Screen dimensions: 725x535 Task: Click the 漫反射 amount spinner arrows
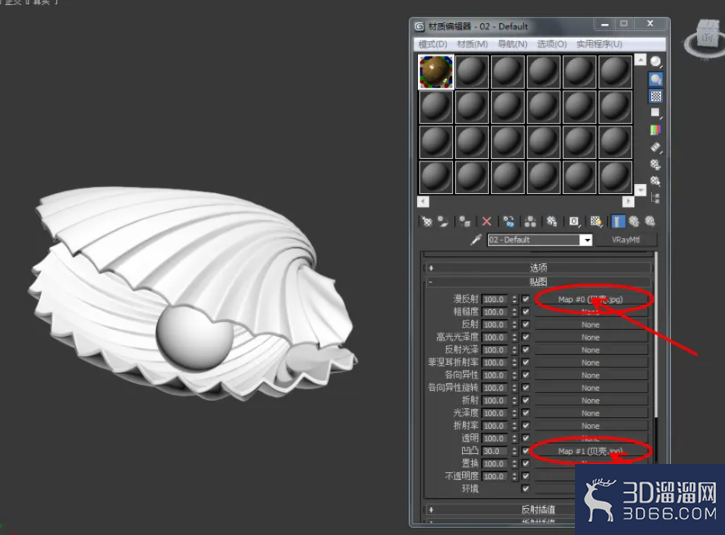[515, 299]
